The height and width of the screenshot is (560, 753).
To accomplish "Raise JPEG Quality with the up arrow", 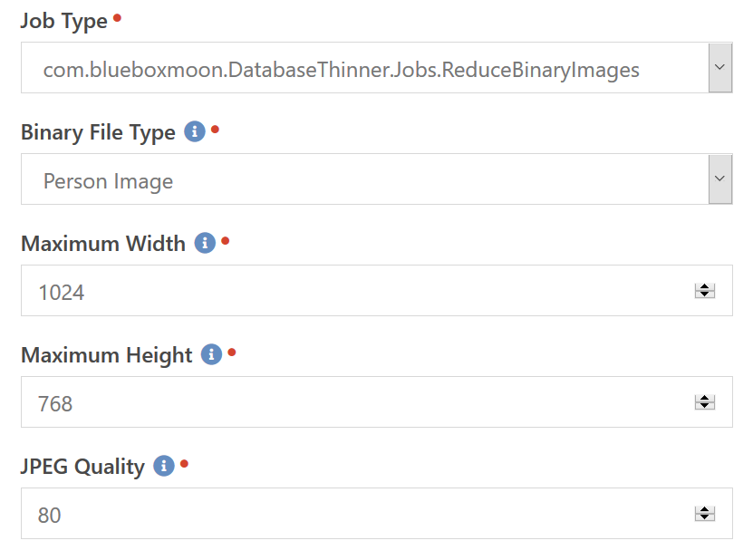I will click(704, 509).
